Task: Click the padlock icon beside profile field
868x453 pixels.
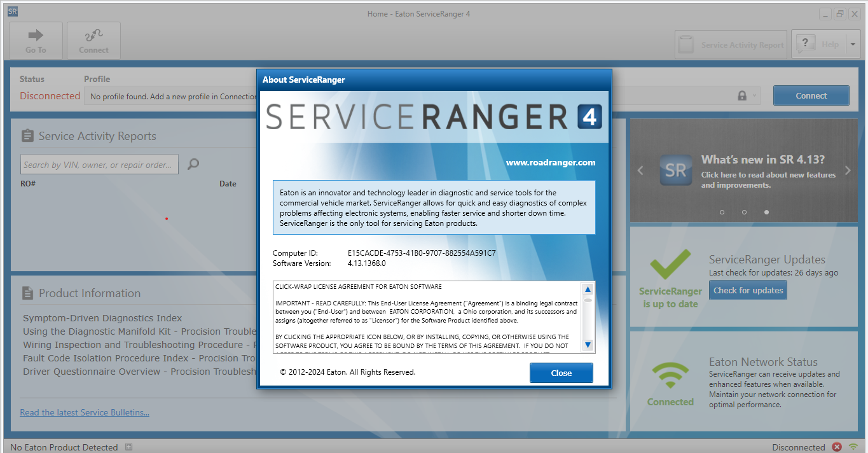Action: (741, 95)
